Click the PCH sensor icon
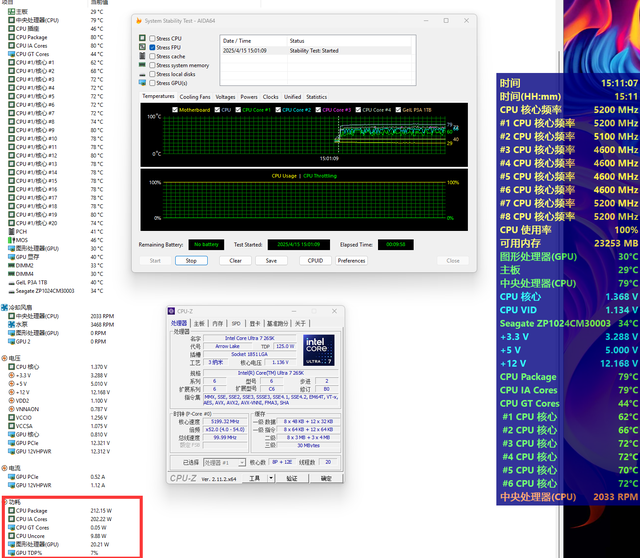The height and width of the screenshot is (558, 640). (x=11, y=231)
